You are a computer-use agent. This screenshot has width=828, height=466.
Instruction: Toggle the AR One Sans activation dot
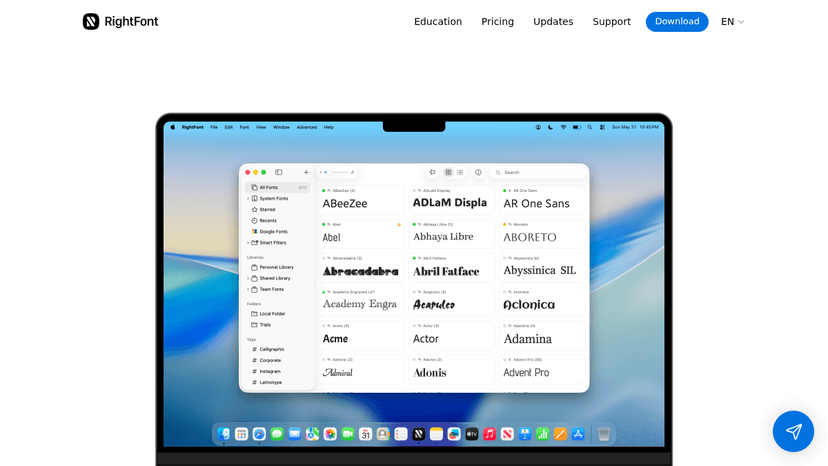pyautogui.click(x=504, y=191)
